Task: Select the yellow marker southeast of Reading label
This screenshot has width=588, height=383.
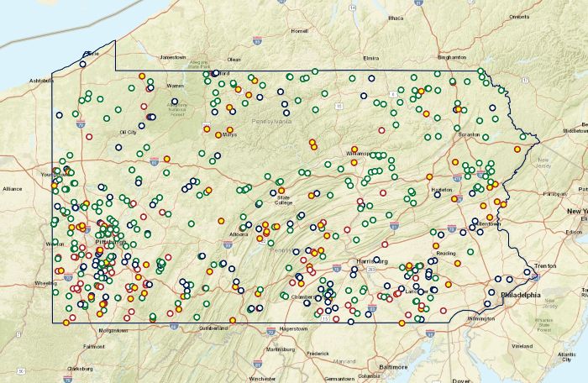Action: 458,264
